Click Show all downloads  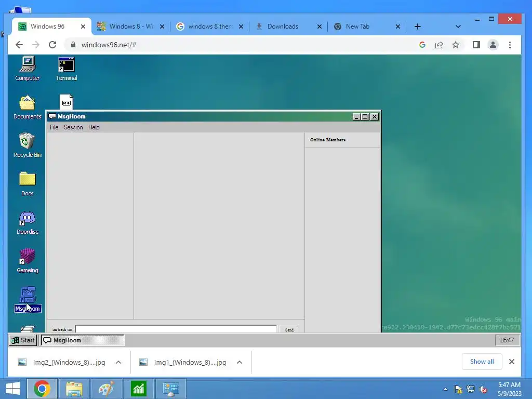482,362
